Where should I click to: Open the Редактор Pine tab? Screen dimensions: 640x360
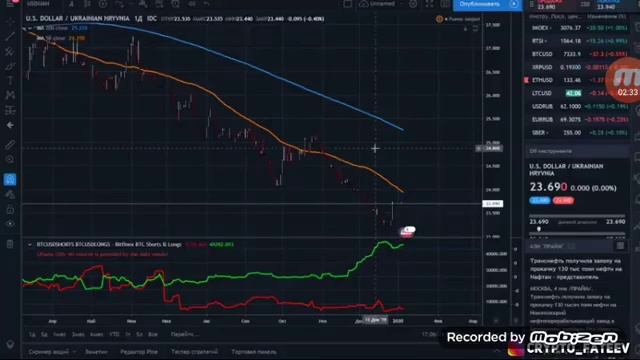coord(139,351)
